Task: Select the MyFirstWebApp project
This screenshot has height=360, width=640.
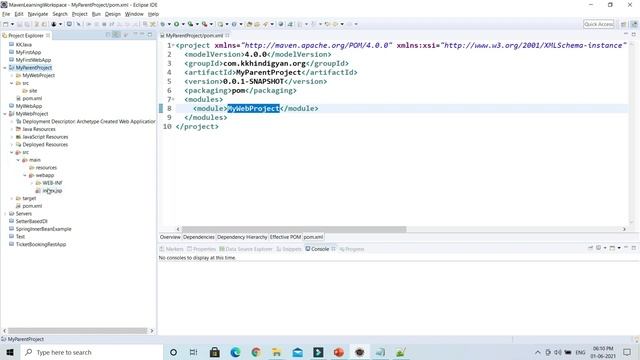Action: tap(33, 60)
